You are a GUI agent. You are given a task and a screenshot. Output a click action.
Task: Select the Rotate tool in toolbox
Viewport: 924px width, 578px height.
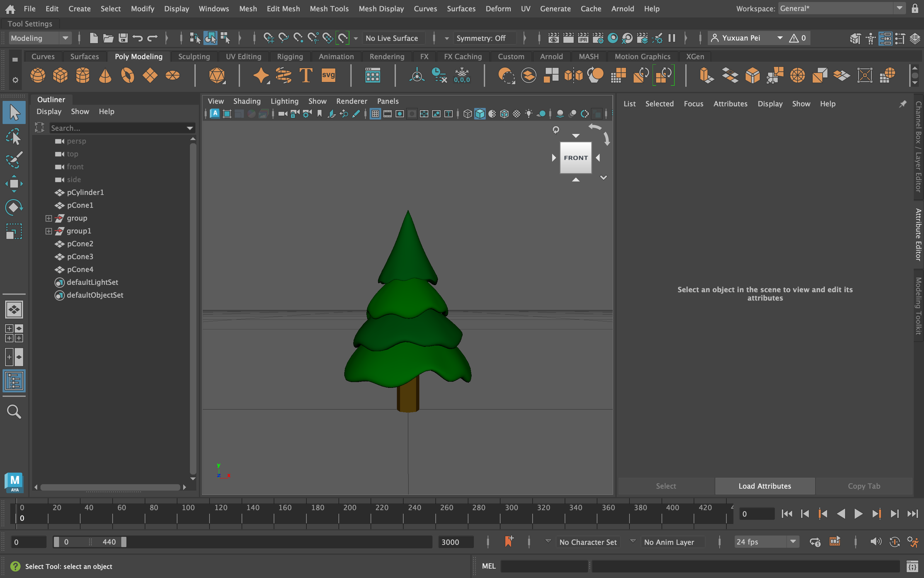[14, 207]
